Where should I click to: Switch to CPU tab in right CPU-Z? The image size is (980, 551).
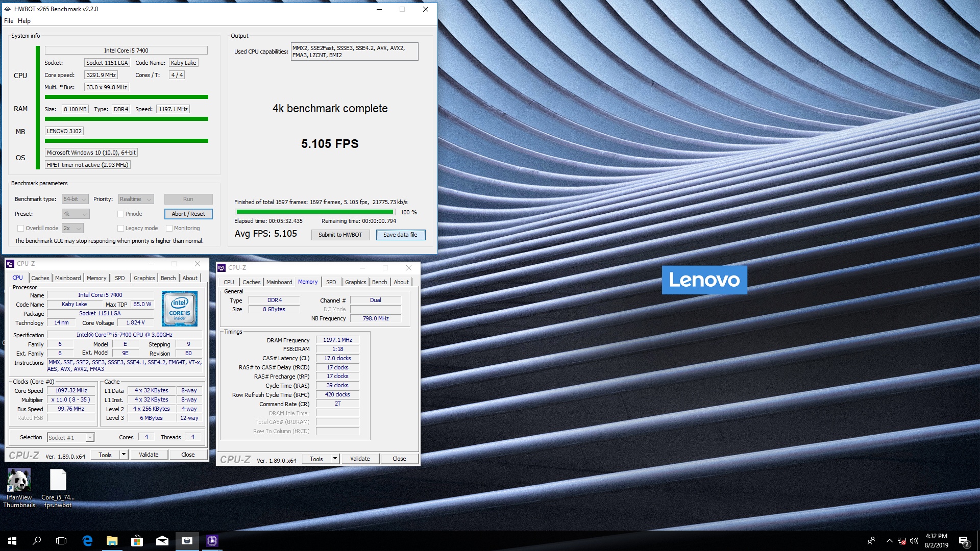pyautogui.click(x=229, y=282)
